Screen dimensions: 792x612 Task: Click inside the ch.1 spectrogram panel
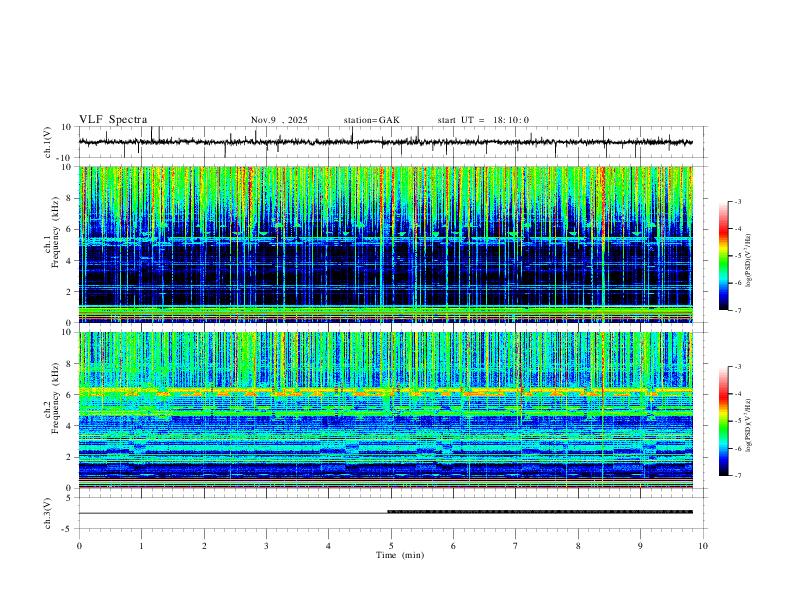pos(385,244)
